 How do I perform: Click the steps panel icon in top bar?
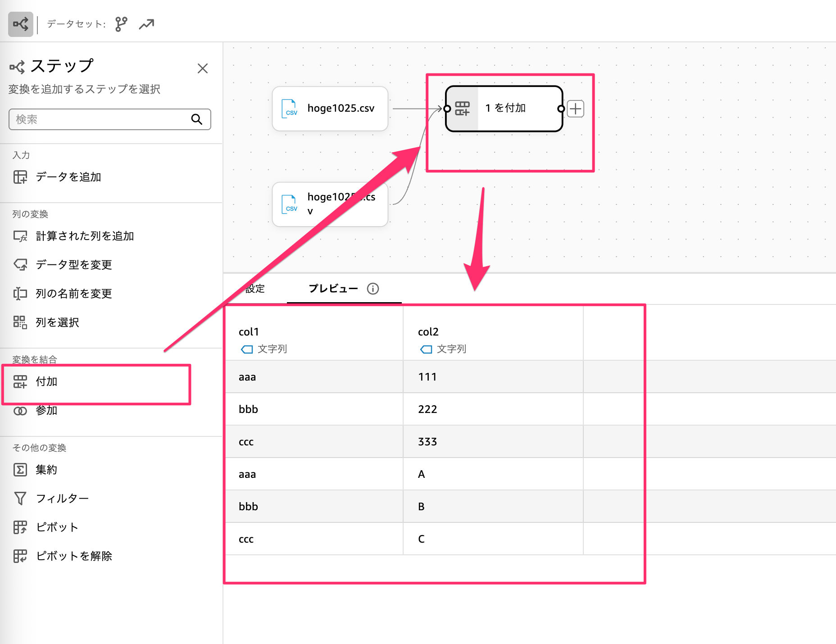tap(21, 24)
